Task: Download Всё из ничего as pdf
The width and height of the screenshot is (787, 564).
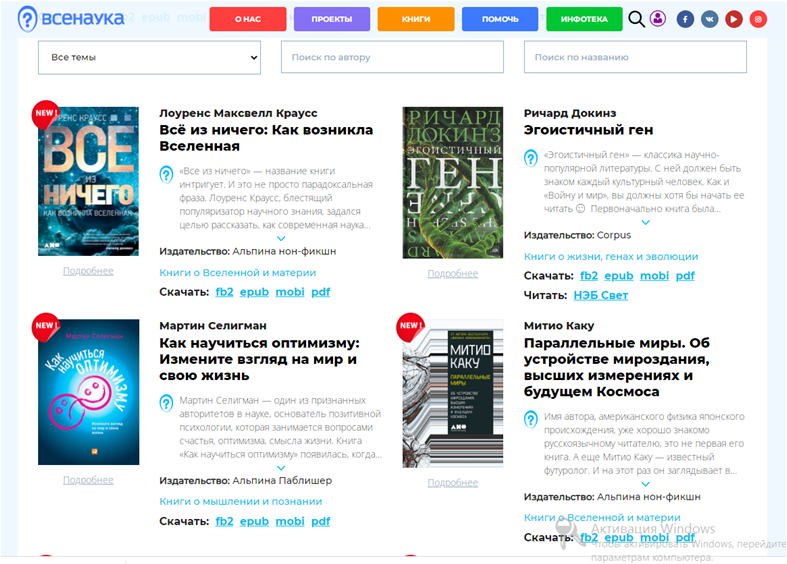Action: point(321,292)
